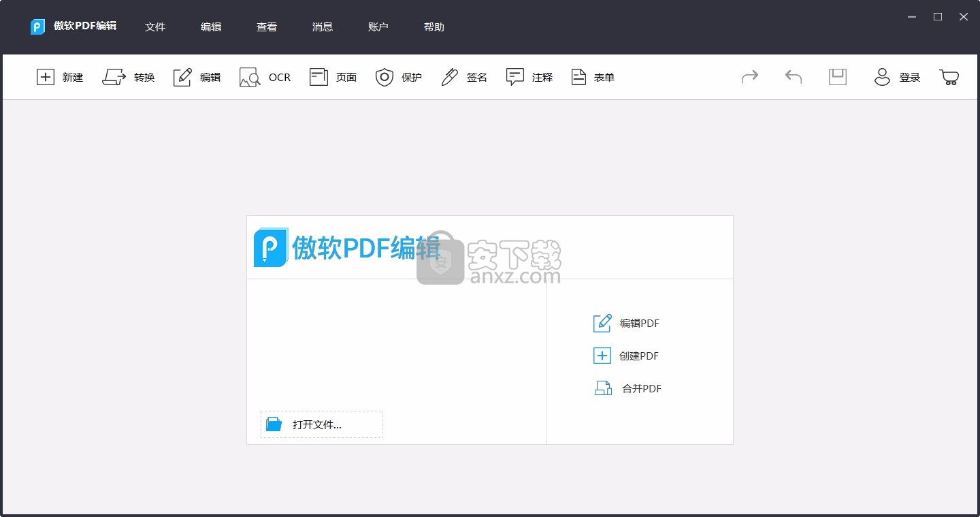Open the 转换 (Convert) tool
Screen dimensions: 980x517
point(128,77)
